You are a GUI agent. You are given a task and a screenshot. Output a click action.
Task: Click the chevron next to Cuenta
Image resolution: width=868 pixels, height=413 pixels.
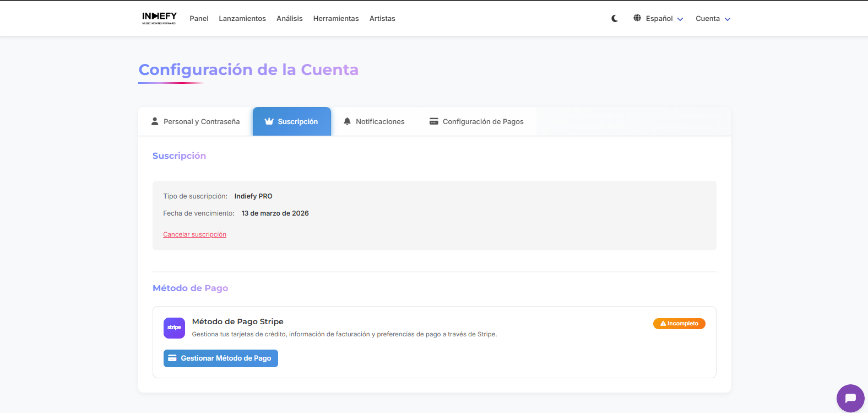tap(728, 19)
